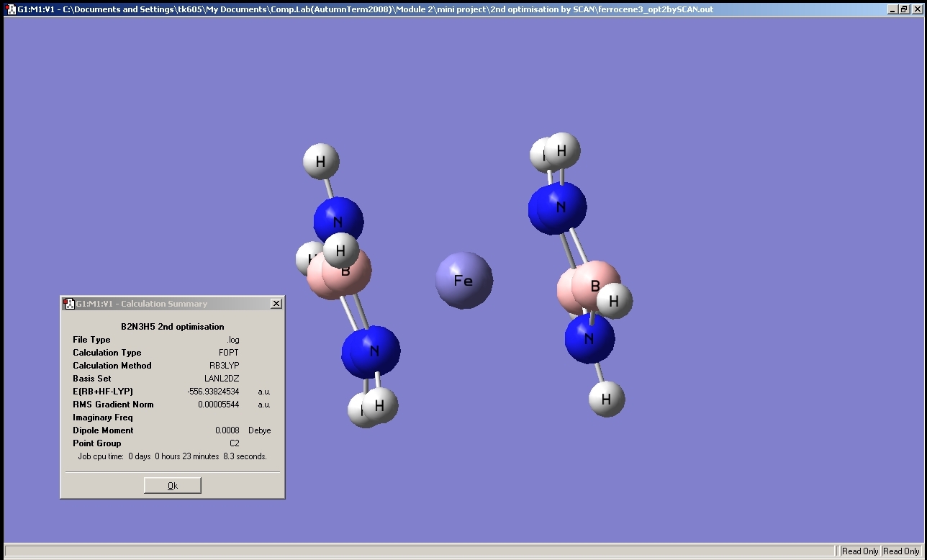
Task: Select top labeled H atom of right ring
Action: (x=562, y=150)
